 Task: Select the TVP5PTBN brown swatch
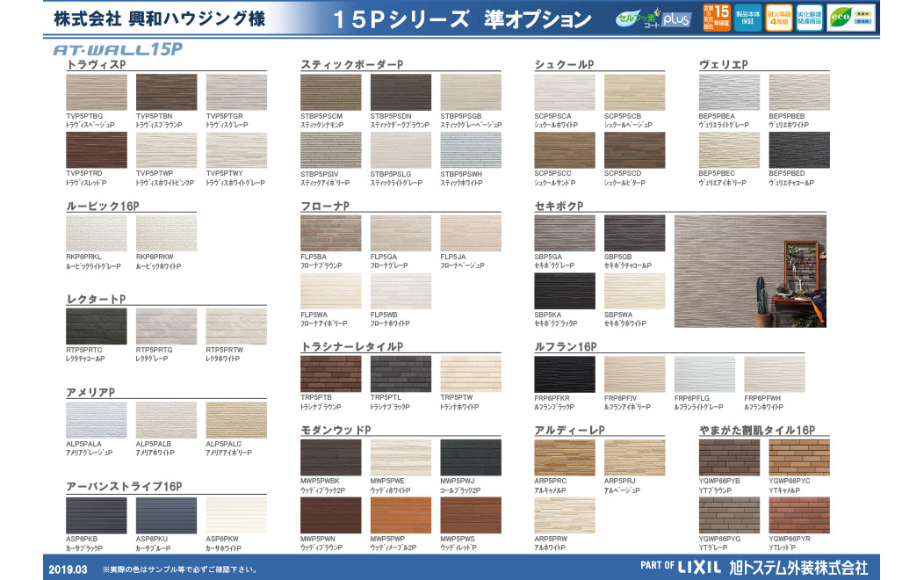coord(166,92)
